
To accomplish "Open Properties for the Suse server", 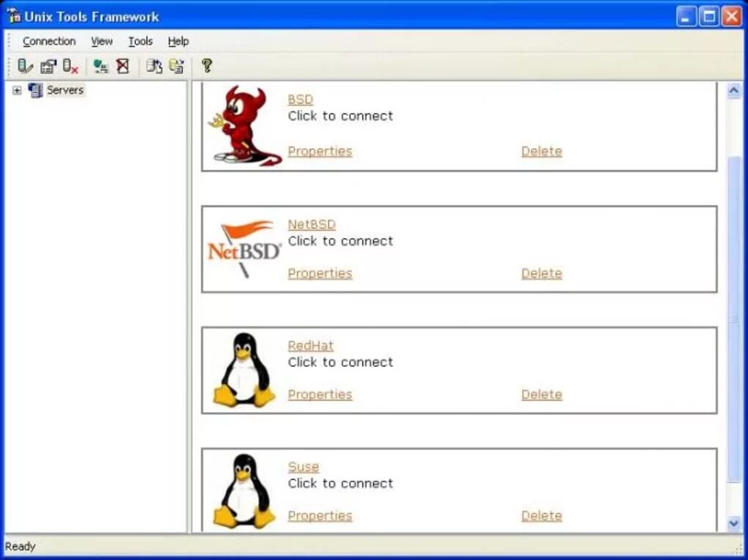I will pyautogui.click(x=320, y=515).
